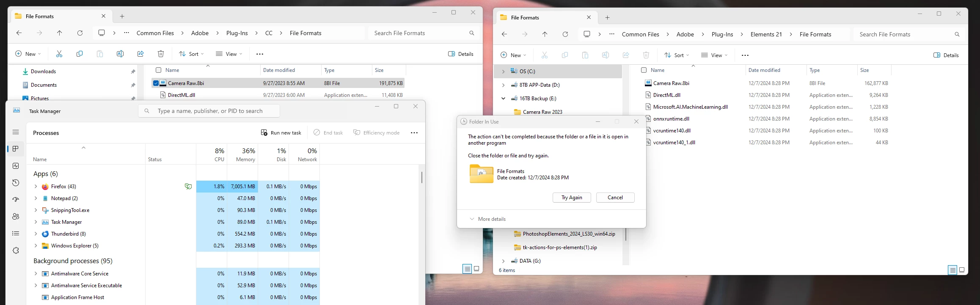Screen dimensions: 980x305
Task: Collapse 16TB Backup (E:) drive tree
Action: pyautogui.click(x=503, y=99)
